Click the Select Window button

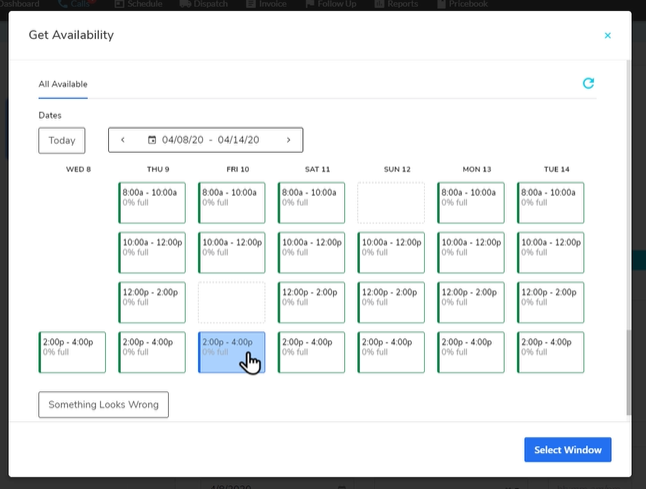567,450
